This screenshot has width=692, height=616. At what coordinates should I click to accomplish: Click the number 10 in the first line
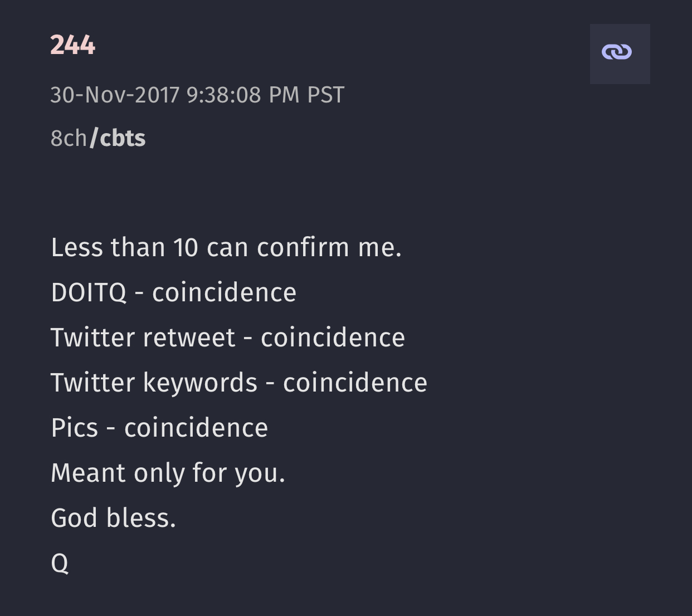click(186, 247)
